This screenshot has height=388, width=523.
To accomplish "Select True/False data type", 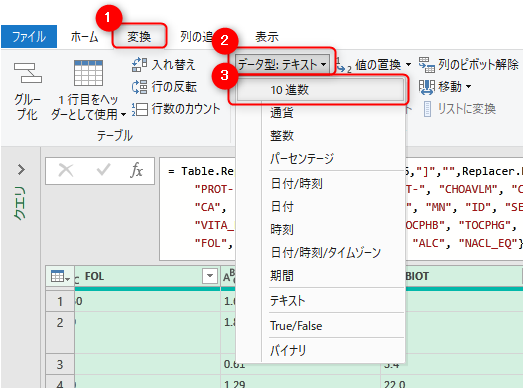I will pos(320,326).
